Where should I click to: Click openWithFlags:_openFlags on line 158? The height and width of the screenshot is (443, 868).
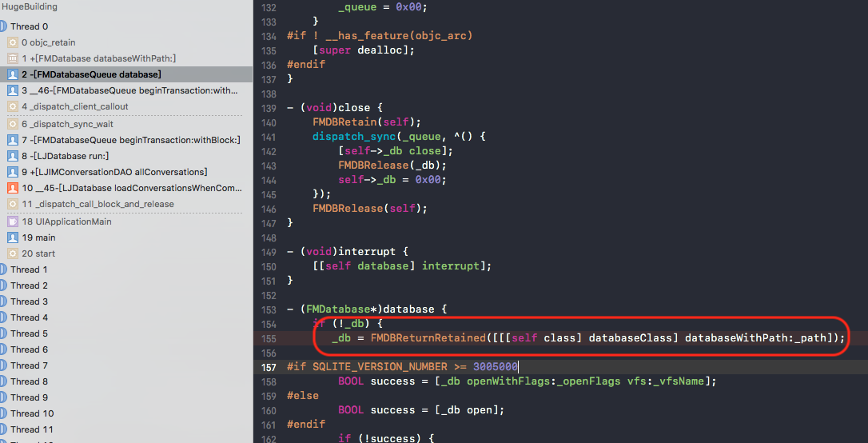click(x=543, y=381)
